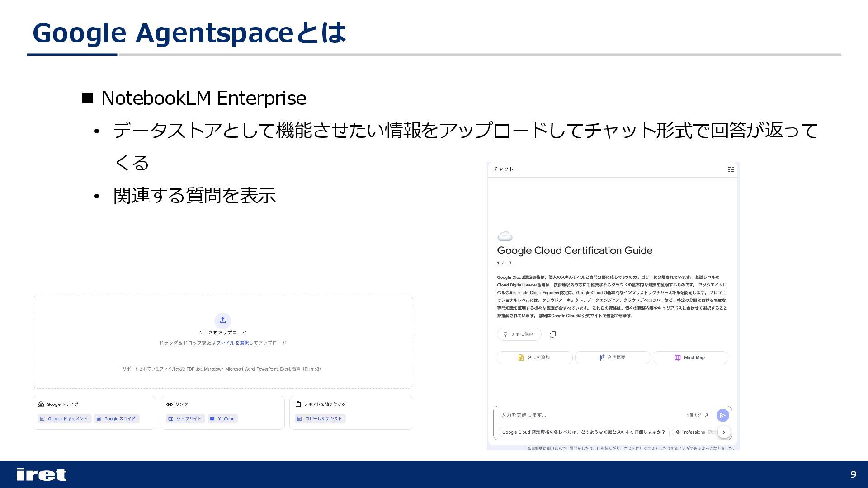The height and width of the screenshot is (488, 868).
Task: Click the yellow note icon in メモを追加
Action: (x=521, y=357)
